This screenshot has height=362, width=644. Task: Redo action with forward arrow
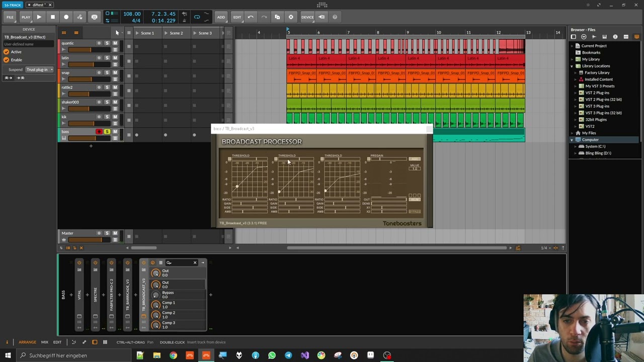[x=264, y=17]
